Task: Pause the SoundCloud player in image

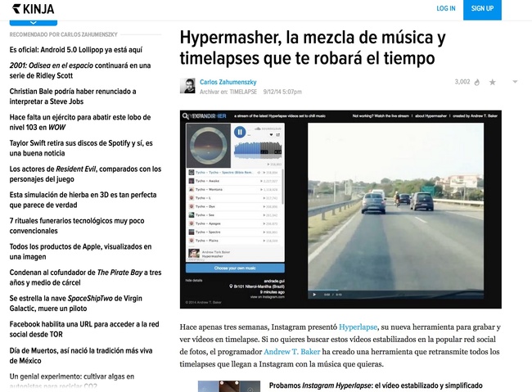Action: point(239,133)
